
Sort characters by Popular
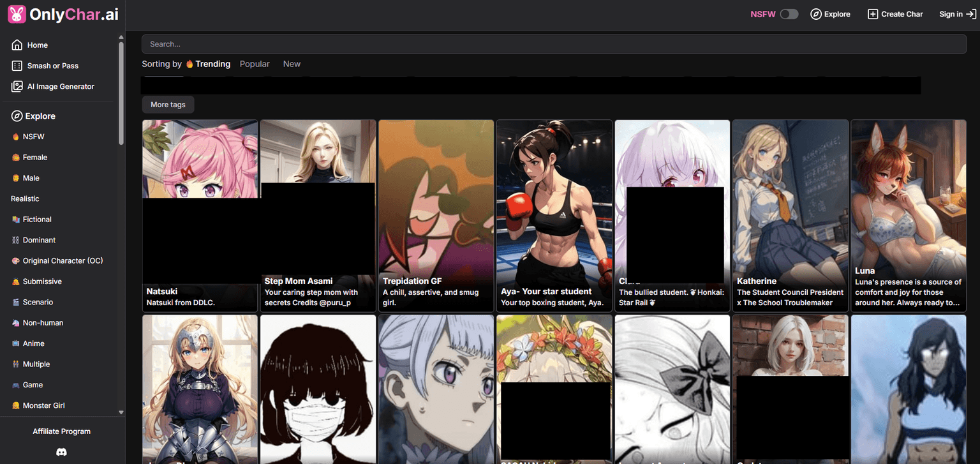(255, 64)
